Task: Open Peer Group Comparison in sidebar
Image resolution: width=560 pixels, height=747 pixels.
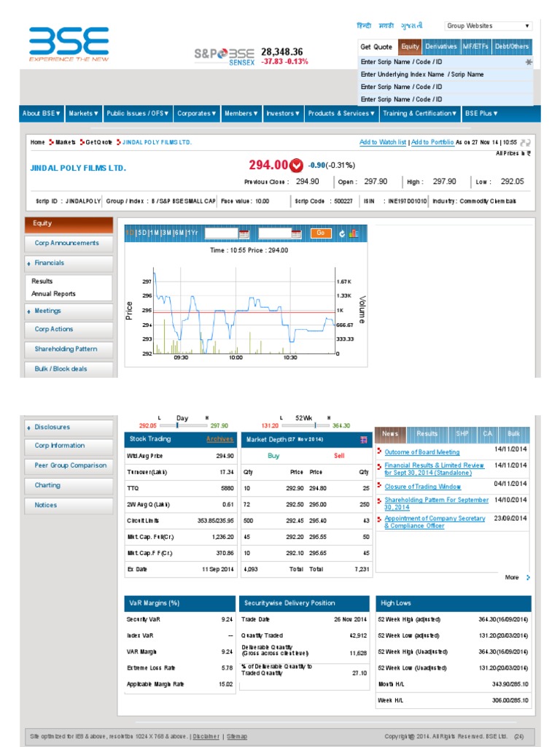Action: pos(69,465)
